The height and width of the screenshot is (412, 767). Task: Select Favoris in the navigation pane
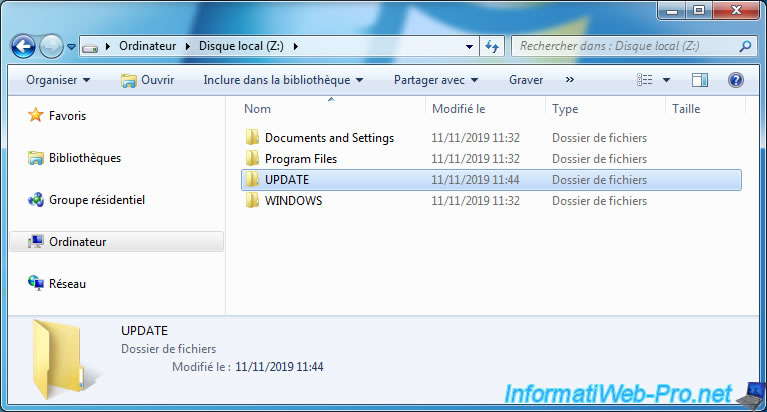point(68,116)
